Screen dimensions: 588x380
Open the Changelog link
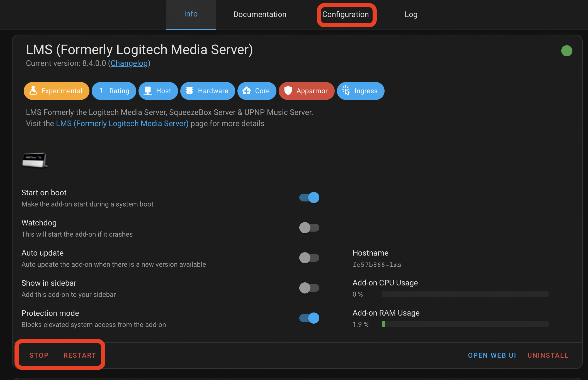(x=129, y=63)
